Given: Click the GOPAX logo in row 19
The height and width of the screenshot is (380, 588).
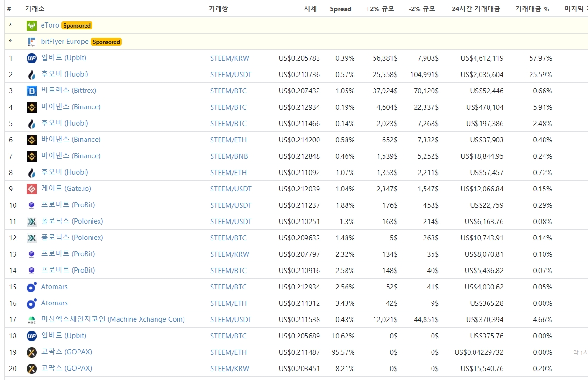Looking at the screenshot, I should 32,352.
